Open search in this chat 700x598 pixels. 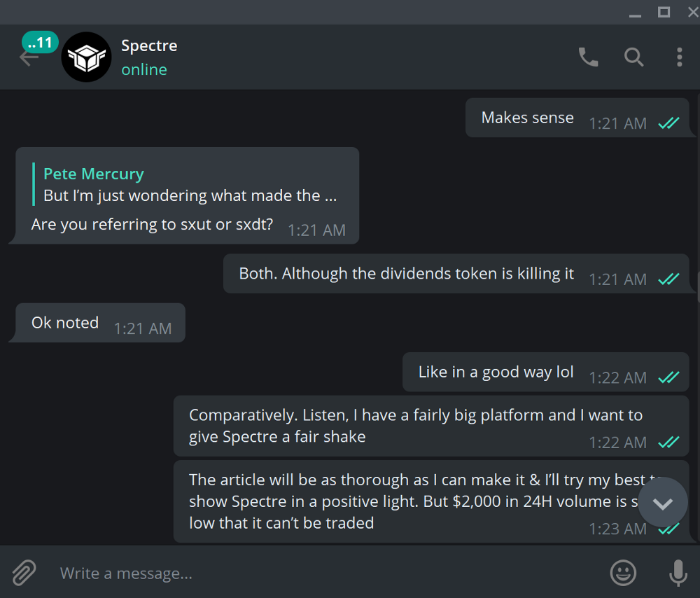(633, 57)
